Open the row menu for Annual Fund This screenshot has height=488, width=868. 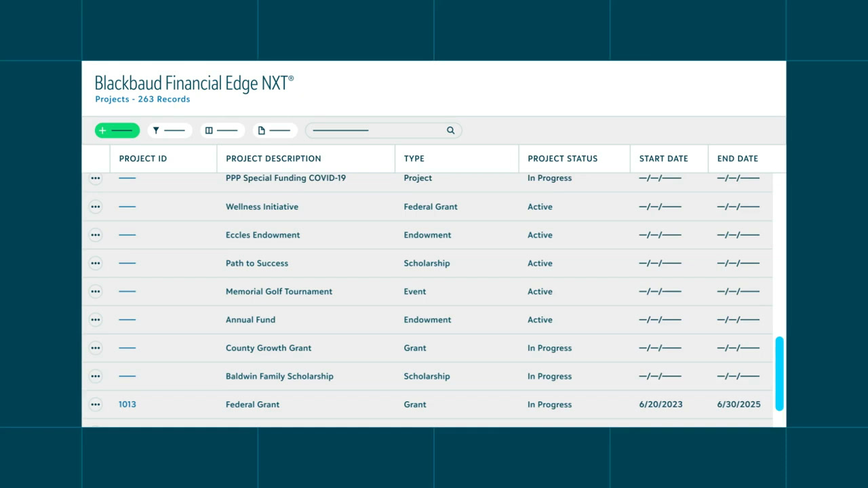[96, 320]
